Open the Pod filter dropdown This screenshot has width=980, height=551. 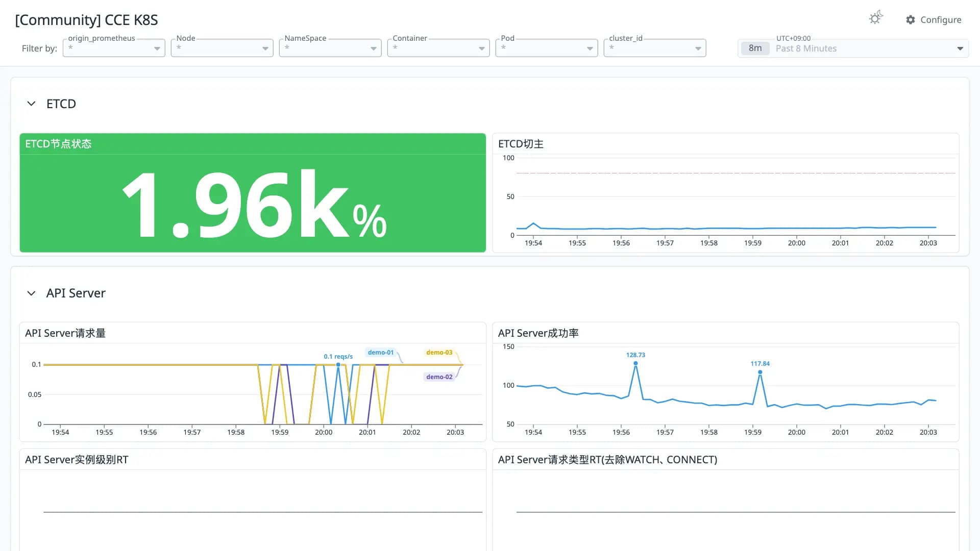[x=547, y=48]
